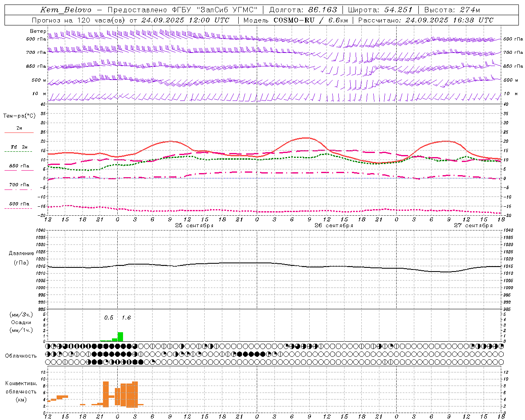Click the Ветер wind section label
525x420 pixels.
point(38,31)
